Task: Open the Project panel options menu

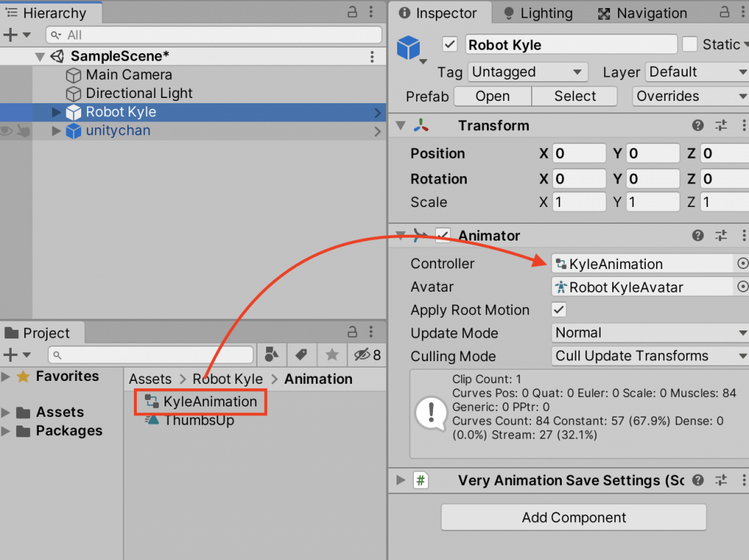Action: point(371,331)
